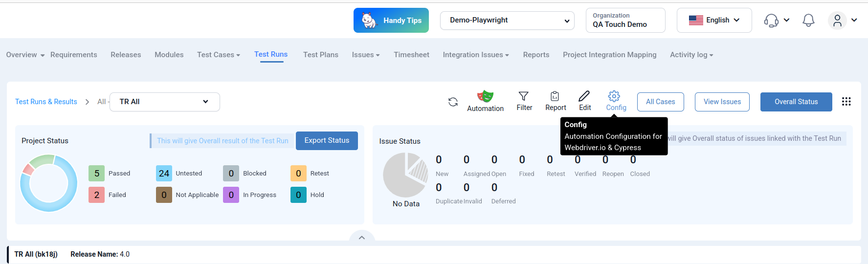Open the Reports tab

536,55
